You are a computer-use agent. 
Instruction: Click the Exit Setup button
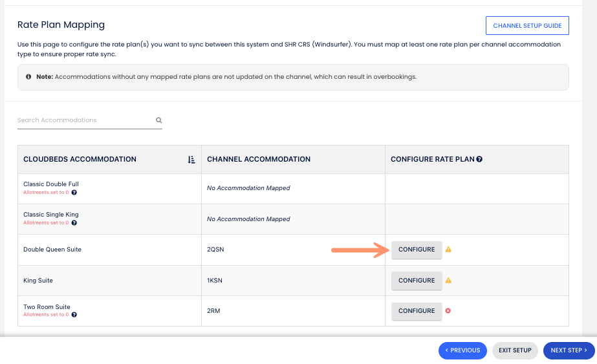point(515,350)
